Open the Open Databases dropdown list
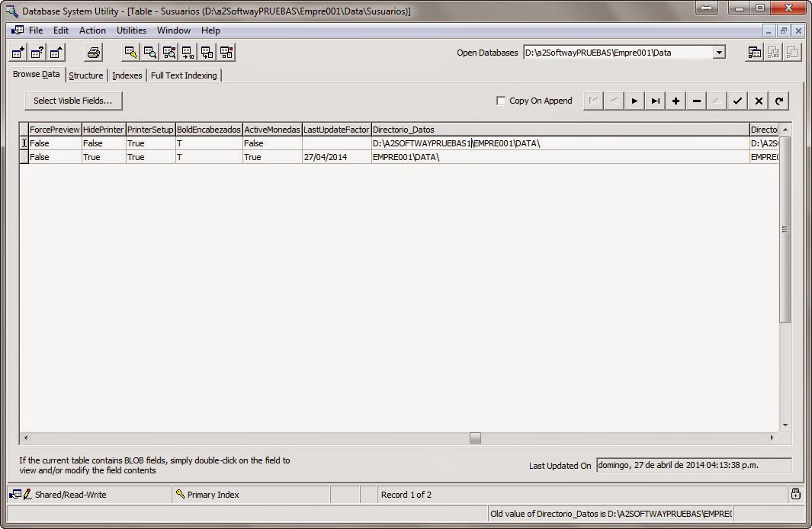 pos(717,52)
